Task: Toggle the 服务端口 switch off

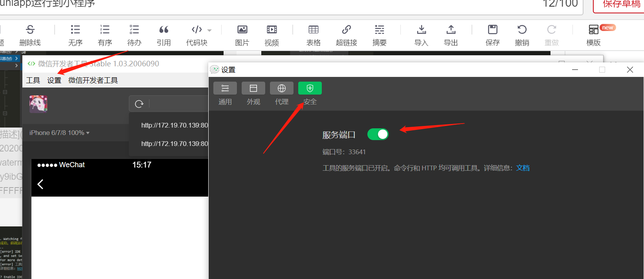Action: point(378,134)
